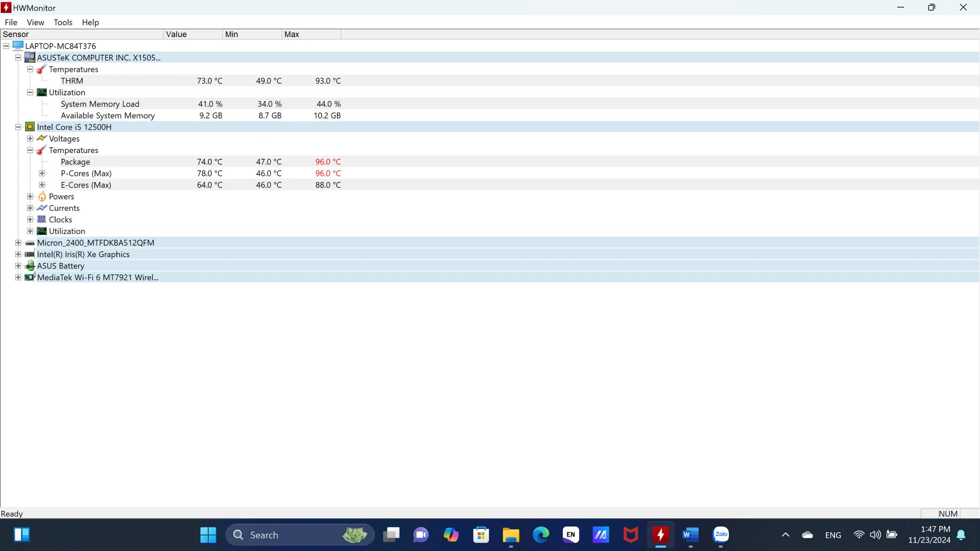Expand the ASUS Battery node
This screenshot has height=551, width=980.
pos(18,266)
